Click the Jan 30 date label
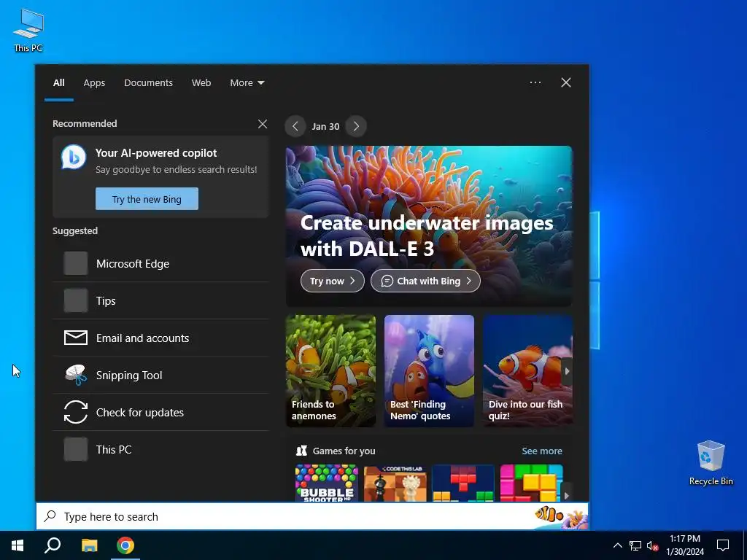 pyautogui.click(x=325, y=127)
